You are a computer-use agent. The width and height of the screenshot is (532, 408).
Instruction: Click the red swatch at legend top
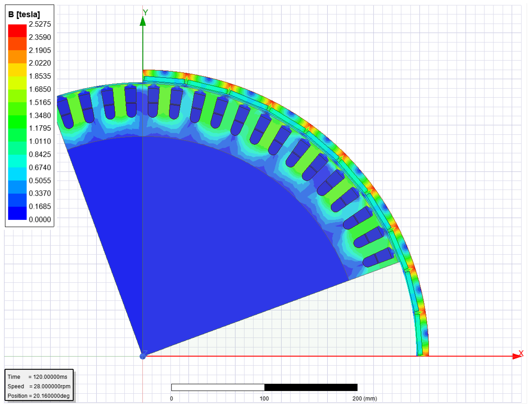click(17, 31)
